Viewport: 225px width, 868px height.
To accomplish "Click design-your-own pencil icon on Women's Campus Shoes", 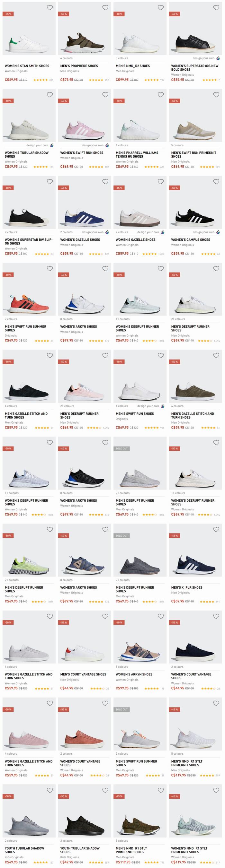I will [218, 232].
